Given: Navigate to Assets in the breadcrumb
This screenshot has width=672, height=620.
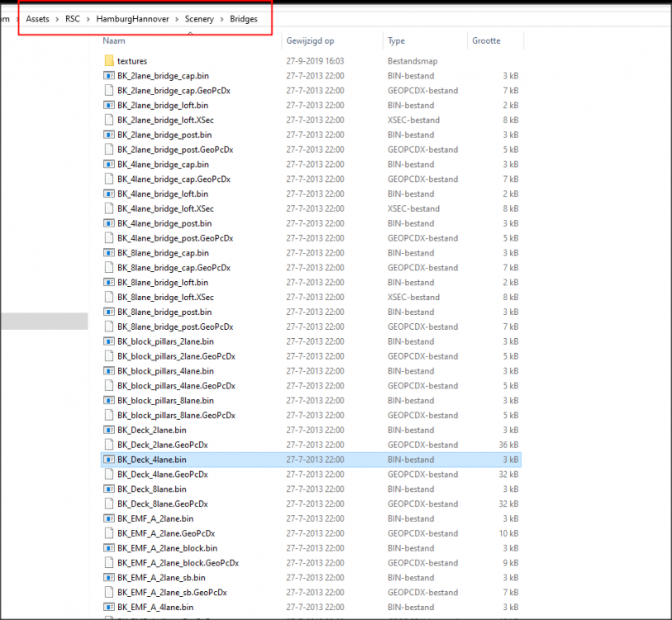Looking at the screenshot, I should (37, 18).
